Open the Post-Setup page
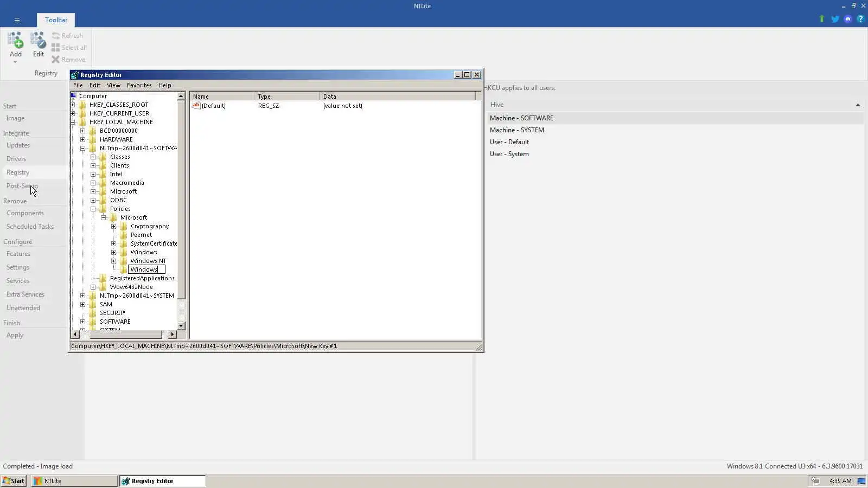The image size is (868, 488). click(x=22, y=186)
